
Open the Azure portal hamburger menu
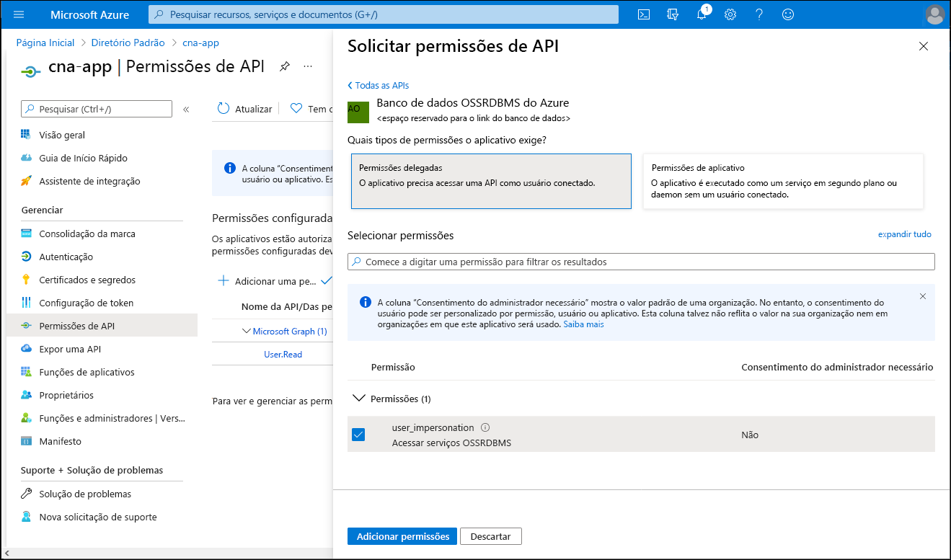tap(19, 14)
